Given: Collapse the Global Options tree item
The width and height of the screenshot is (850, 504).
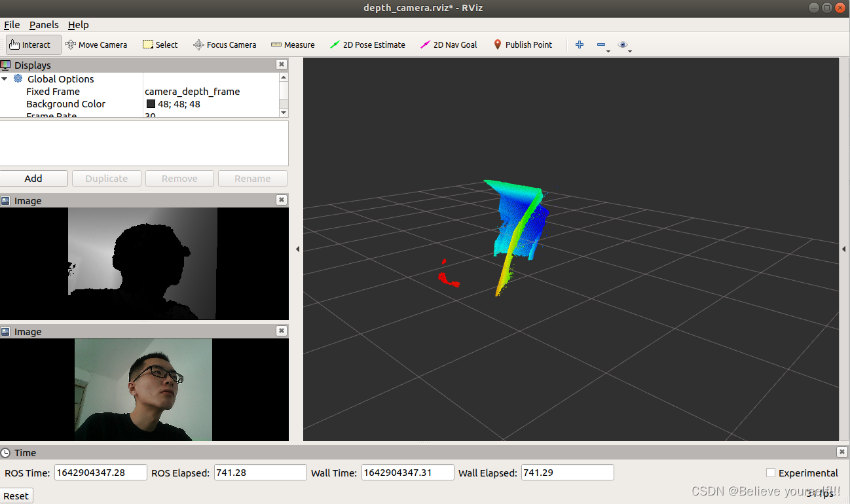Looking at the screenshot, I should (x=5, y=79).
